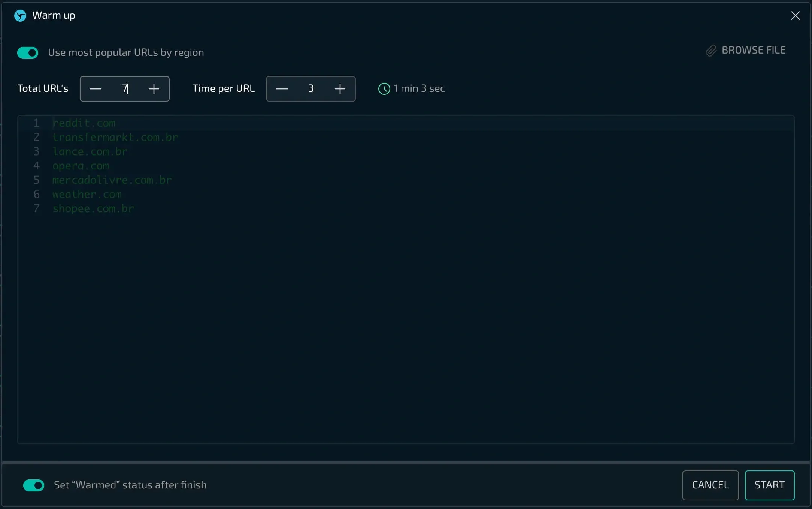Select the reddit.com line
Viewport: 812px width, 509px height.
[x=84, y=123]
